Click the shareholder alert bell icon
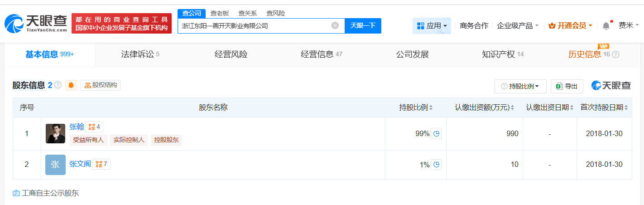Image resolution: width=644 pixels, height=205 pixels. [x=71, y=85]
